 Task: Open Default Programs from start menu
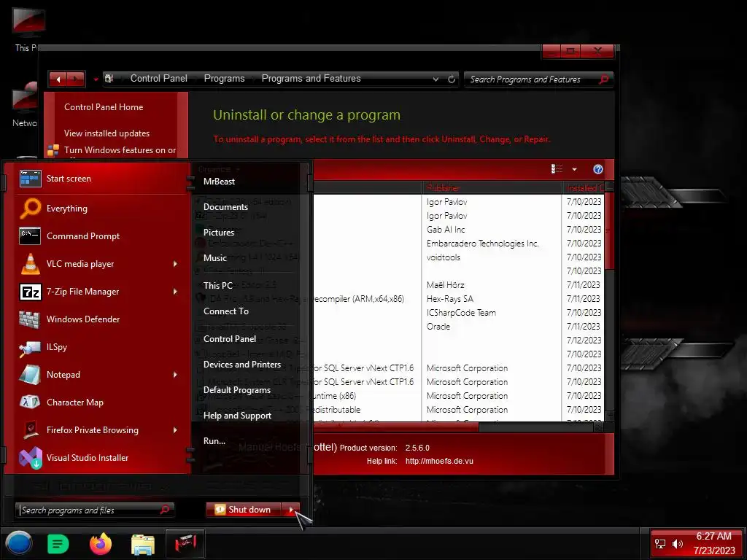click(x=237, y=390)
